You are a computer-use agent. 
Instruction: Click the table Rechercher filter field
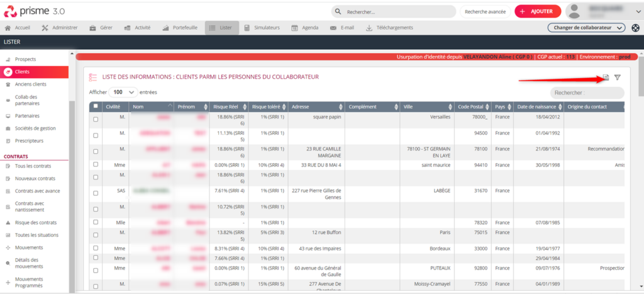(587, 93)
